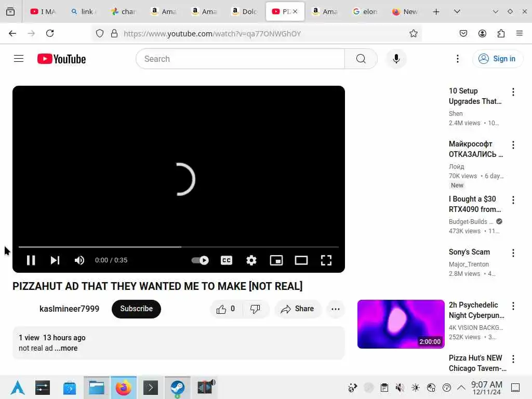
Task: Toggle closed captions CC
Action: [x=227, y=260]
